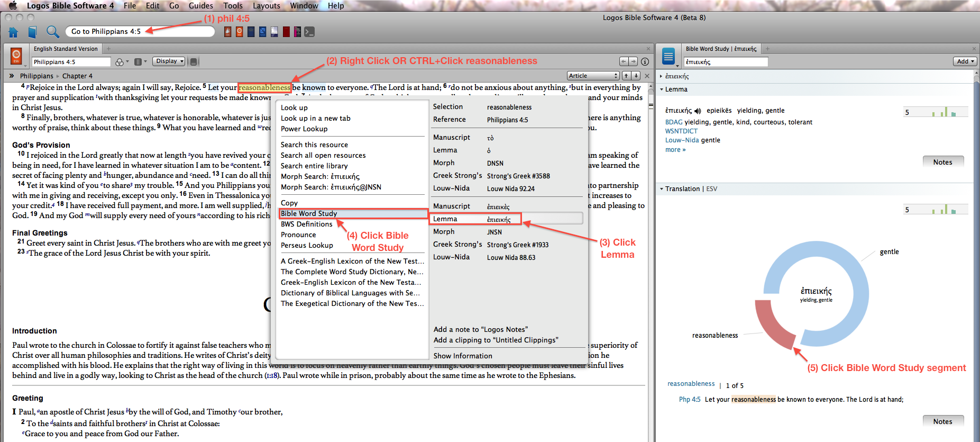Choose BWS Definitions menu entry
The image size is (980, 442).
coord(307,224)
